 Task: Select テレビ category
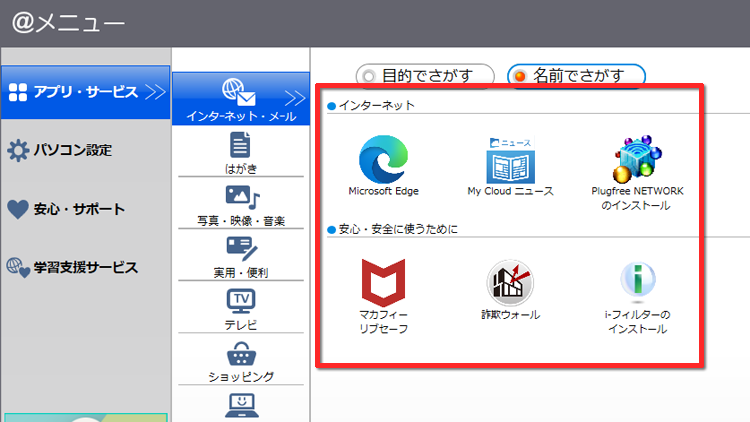click(241, 309)
